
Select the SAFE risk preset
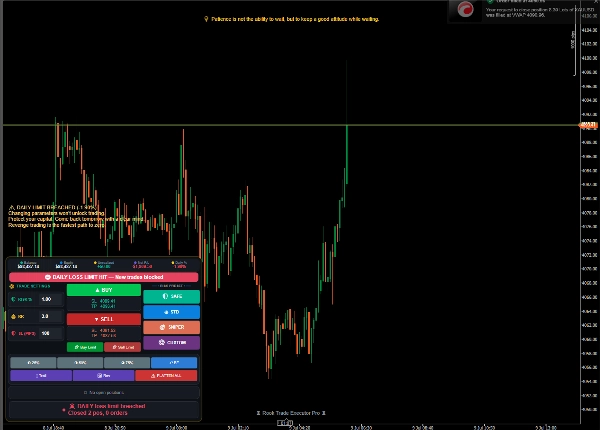tap(171, 296)
